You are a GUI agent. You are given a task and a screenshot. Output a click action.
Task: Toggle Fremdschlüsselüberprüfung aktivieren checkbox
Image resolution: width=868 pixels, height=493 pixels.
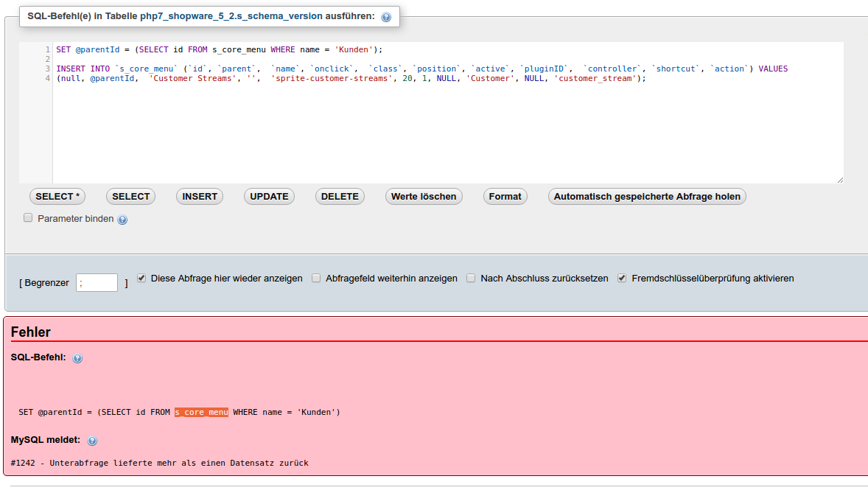pyautogui.click(x=622, y=278)
